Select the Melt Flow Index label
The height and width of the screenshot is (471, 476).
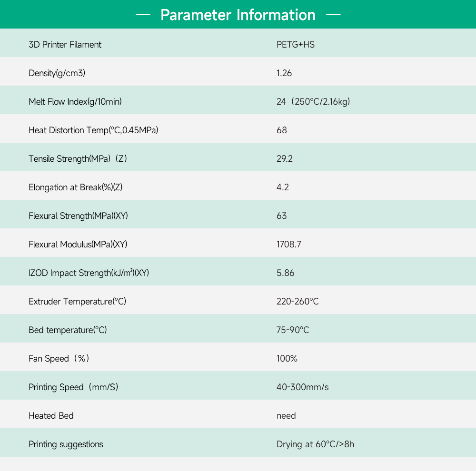pyautogui.click(x=75, y=102)
